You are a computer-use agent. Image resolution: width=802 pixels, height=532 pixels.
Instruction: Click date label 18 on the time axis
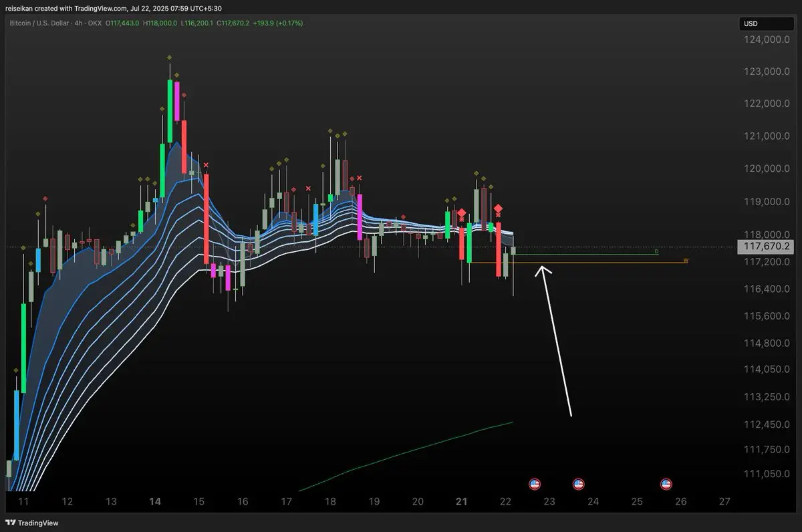pyautogui.click(x=330, y=501)
